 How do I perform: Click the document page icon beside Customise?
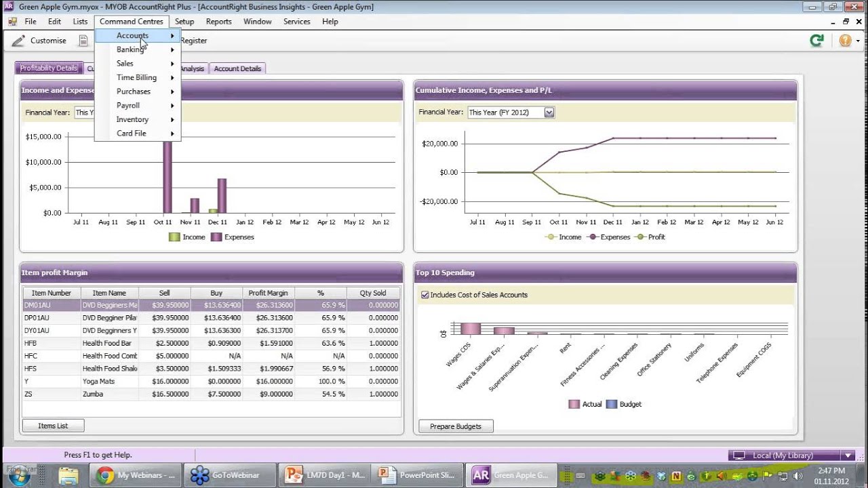point(83,41)
